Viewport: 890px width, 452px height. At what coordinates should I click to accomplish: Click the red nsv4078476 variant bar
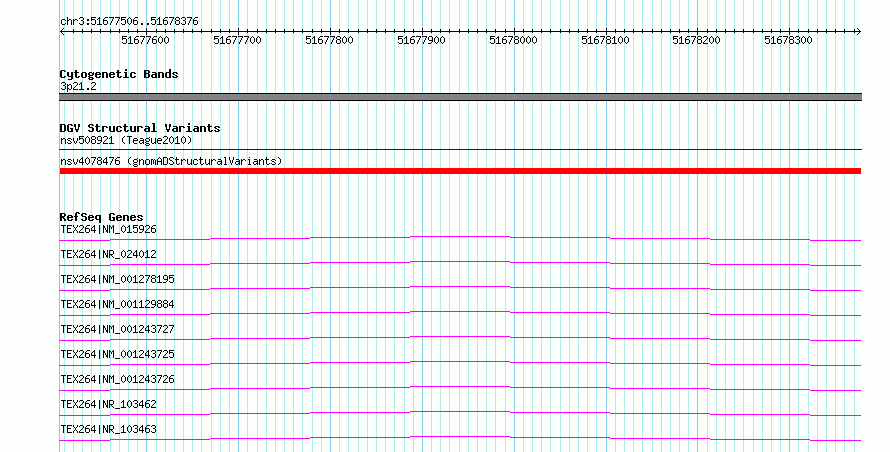(x=460, y=171)
